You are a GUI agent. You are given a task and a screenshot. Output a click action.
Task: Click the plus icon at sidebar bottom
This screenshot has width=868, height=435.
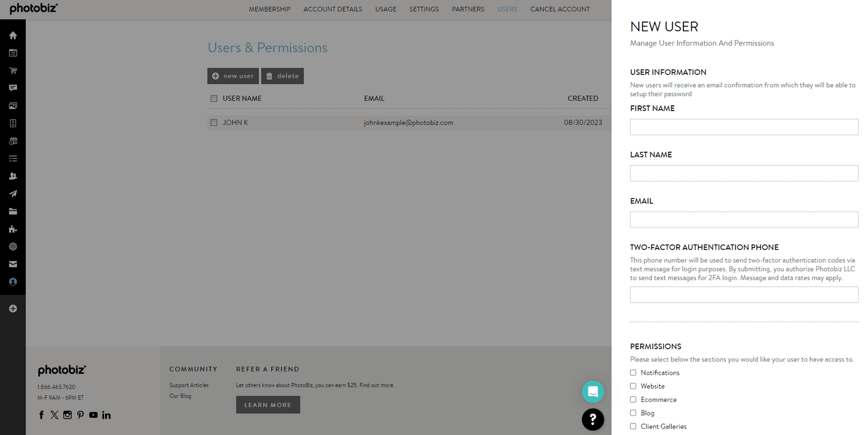pyautogui.click(x=13, y=308)
